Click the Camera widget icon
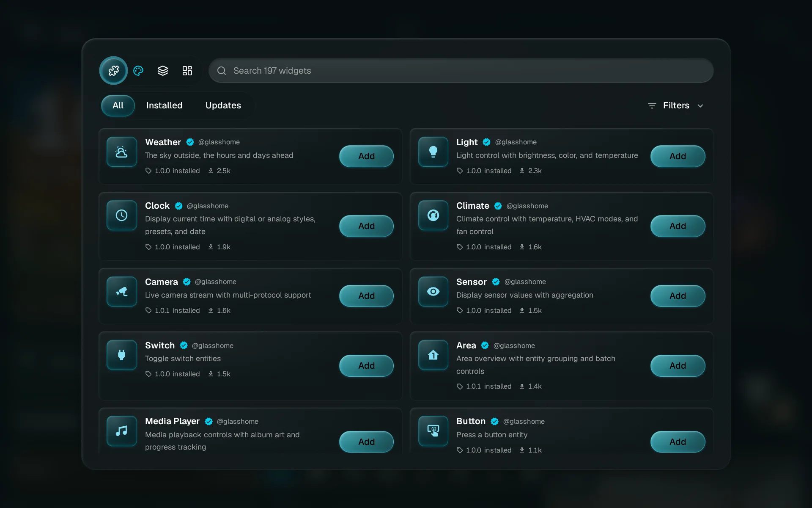Screen dimensions: 812x508 coord(122,291)
